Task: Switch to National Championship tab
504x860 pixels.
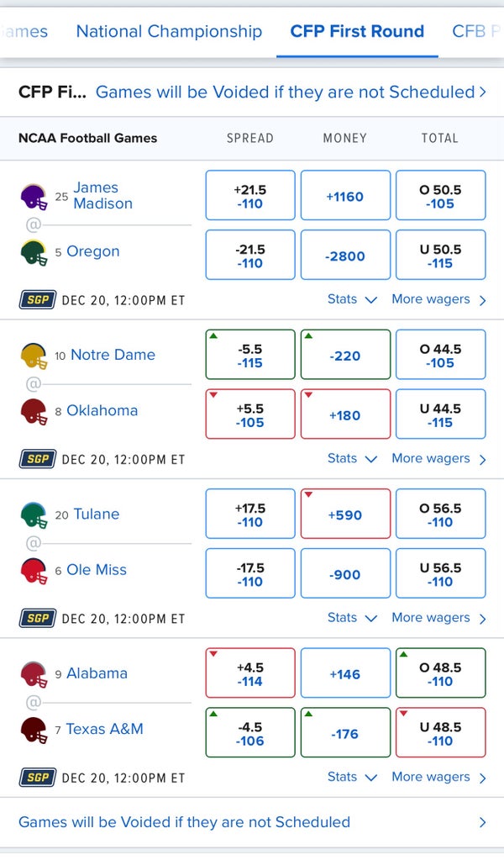Action: (169, 32)
